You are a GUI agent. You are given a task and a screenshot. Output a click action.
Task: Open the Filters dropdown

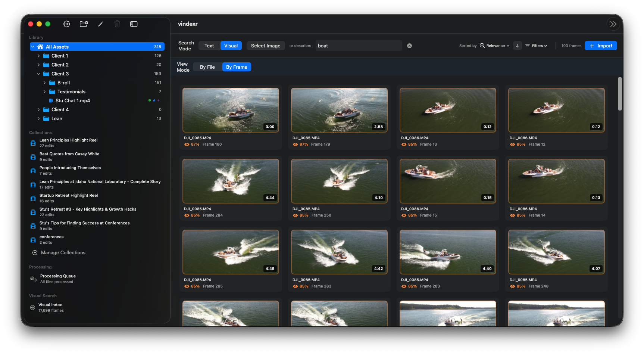pos(536,46)
